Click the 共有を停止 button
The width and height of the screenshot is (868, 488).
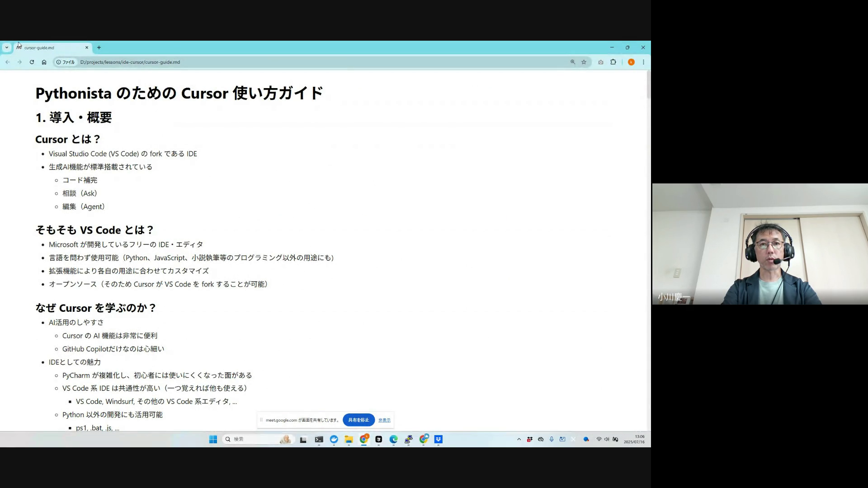click(x=359, y=420)
